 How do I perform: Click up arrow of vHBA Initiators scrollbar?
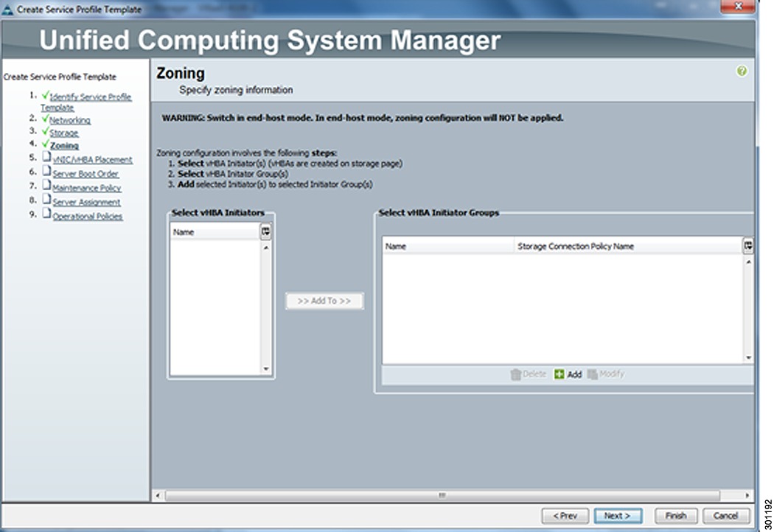pyautogui.click(x=266, y=248)
